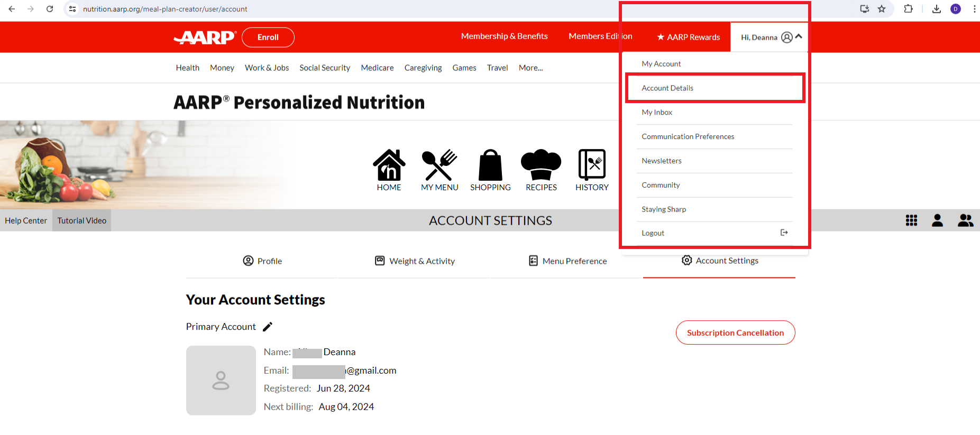Image resolution: width=980 pixels, height=435 pixels.
Task: Open AARP Rewards link
Action: point(689,37)
